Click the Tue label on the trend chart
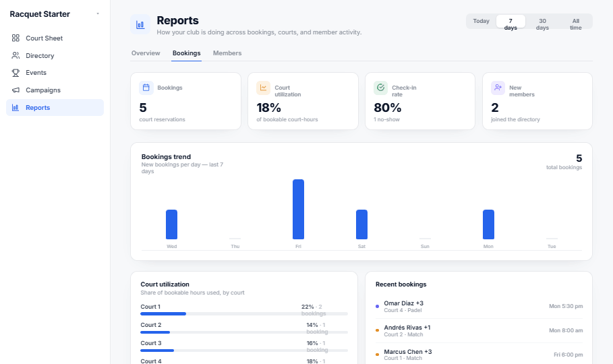Image resolution: width=613 pixels, height=364 pixels. point(552,246)
